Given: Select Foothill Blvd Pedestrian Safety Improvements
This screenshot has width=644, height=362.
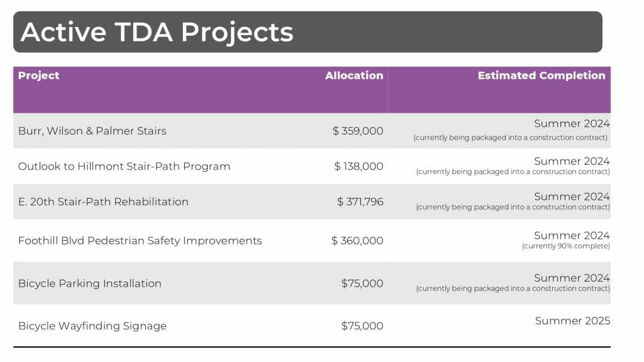Looking at the screenshot, I should (140, 241).
